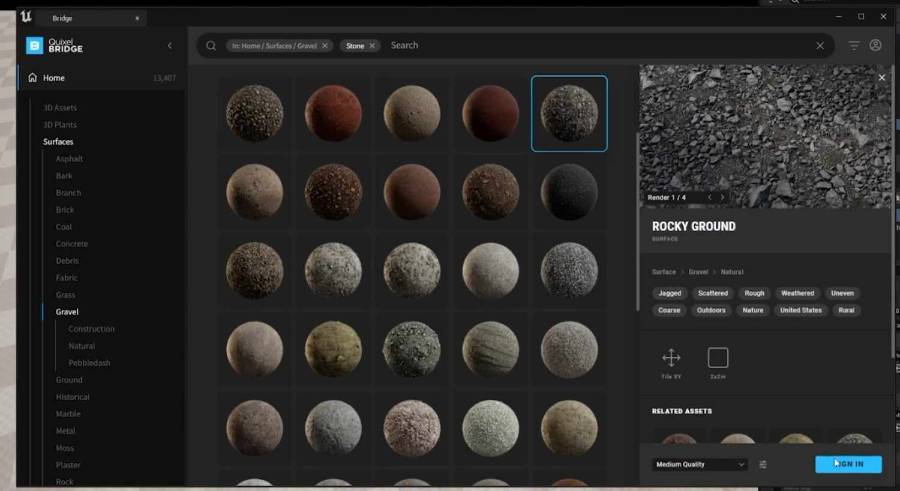The height and width of the screenshot is (491, 900).
Task: Open the user account profile icon
Action: (875, 45)
